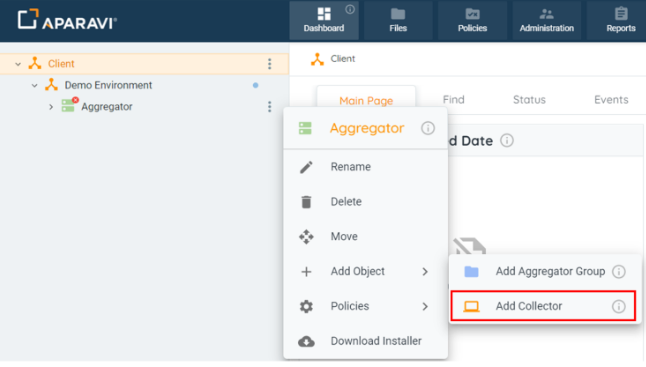The height and width of the screenshot is (367, 646).
Task: Open the Administration section
Action: click(x=546, y=20)
